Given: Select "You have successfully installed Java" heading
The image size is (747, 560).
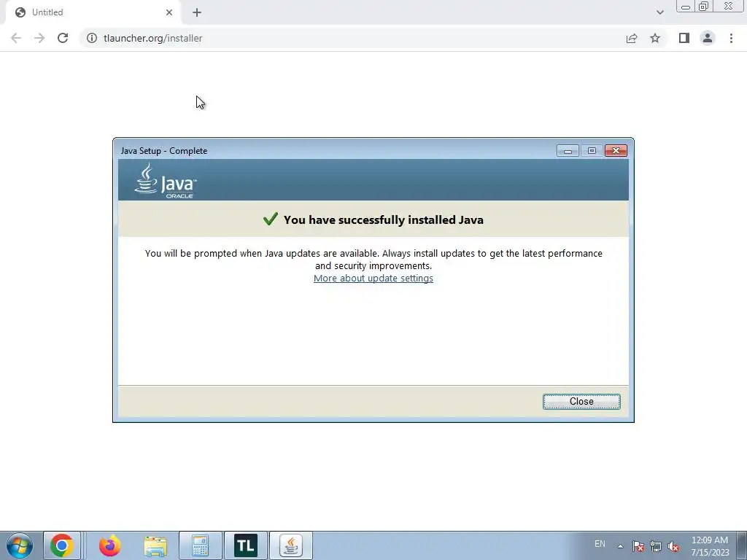Looking at the screenshot, I should click(384, 219).
